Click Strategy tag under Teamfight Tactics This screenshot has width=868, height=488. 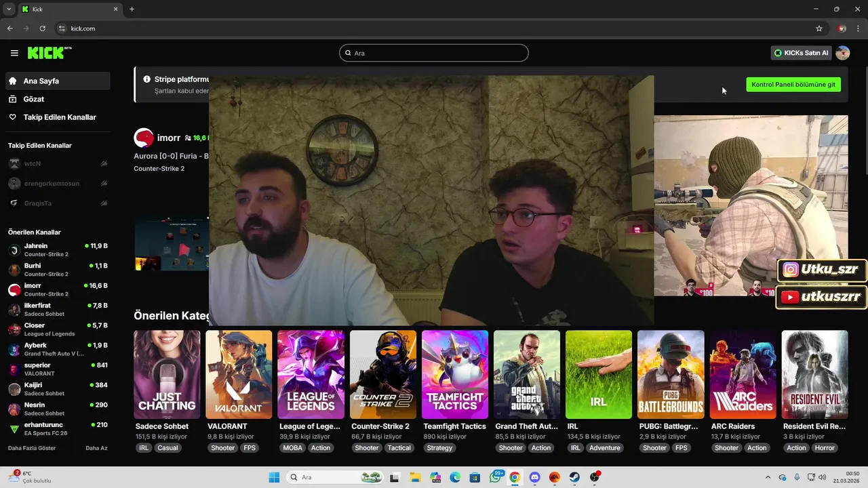click(x=439, y=448)
